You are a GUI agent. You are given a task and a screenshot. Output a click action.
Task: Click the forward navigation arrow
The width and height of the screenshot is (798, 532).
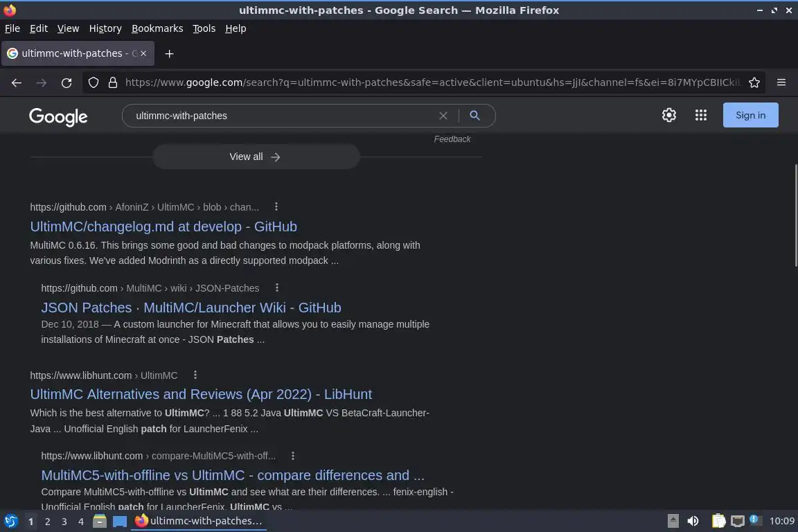point(42,82)
